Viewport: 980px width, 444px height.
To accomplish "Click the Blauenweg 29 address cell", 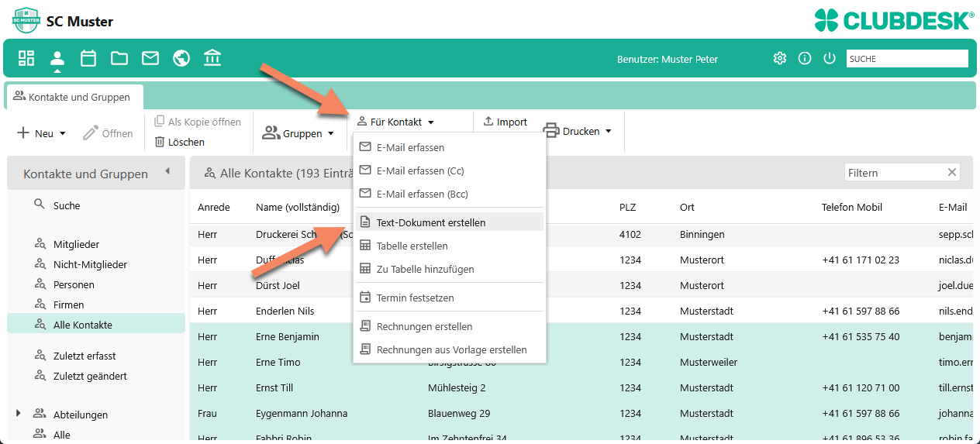I will [459, 413].
